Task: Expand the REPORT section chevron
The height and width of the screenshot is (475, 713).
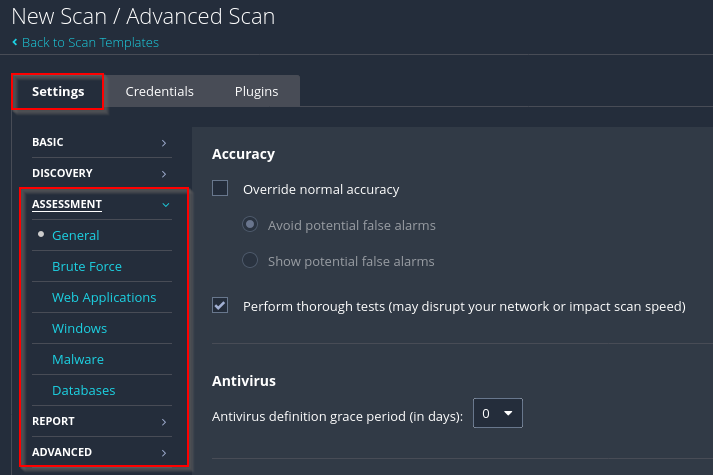Action: point(164,422)
